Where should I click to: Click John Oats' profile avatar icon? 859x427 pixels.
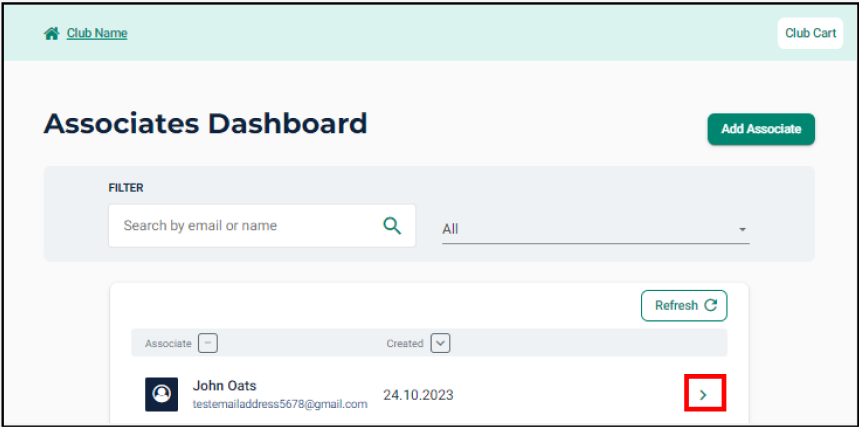point(161,395)
